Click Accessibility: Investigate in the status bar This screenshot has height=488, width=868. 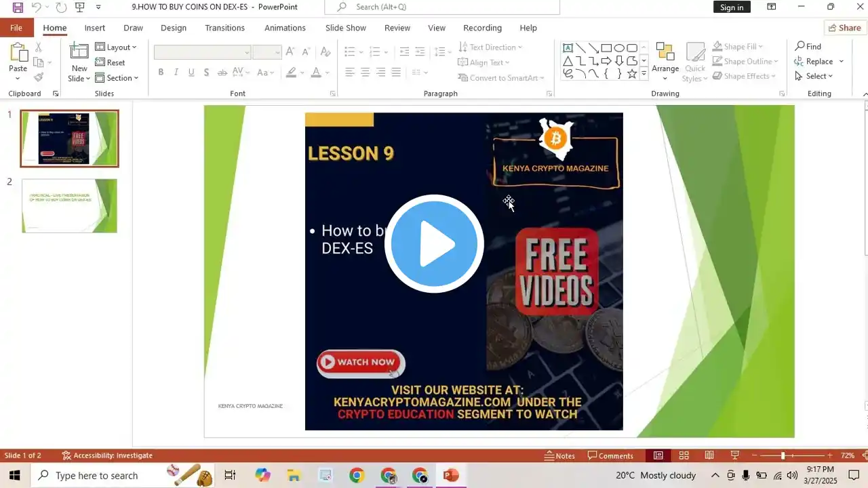107,455
